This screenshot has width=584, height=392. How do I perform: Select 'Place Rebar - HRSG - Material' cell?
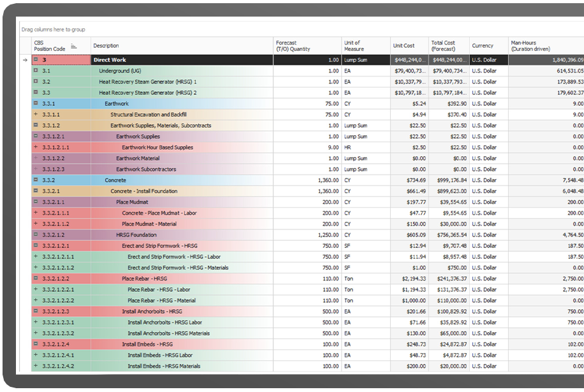coord(182,300)
